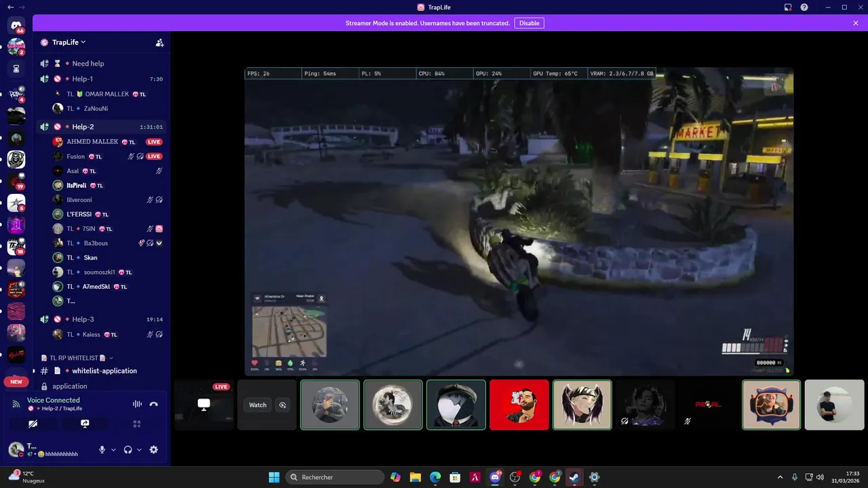Select the Help-3 voice channel

102,319
